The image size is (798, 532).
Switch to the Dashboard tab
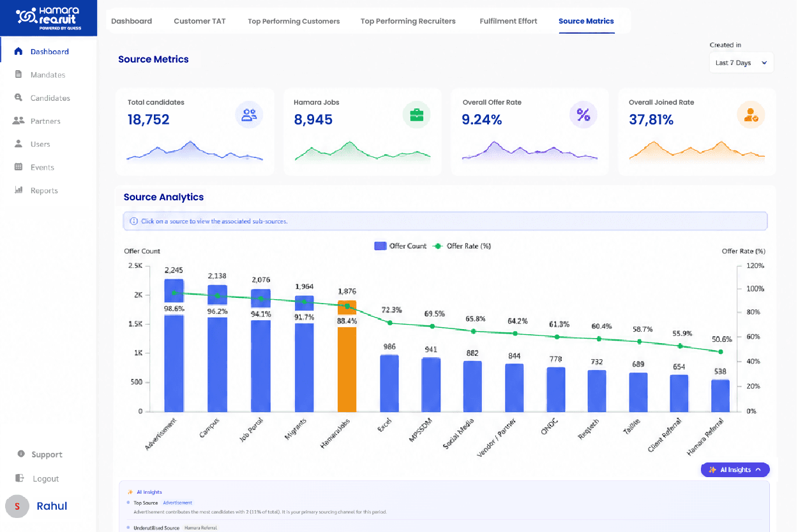pyautogui.click(x=132, y=21)
